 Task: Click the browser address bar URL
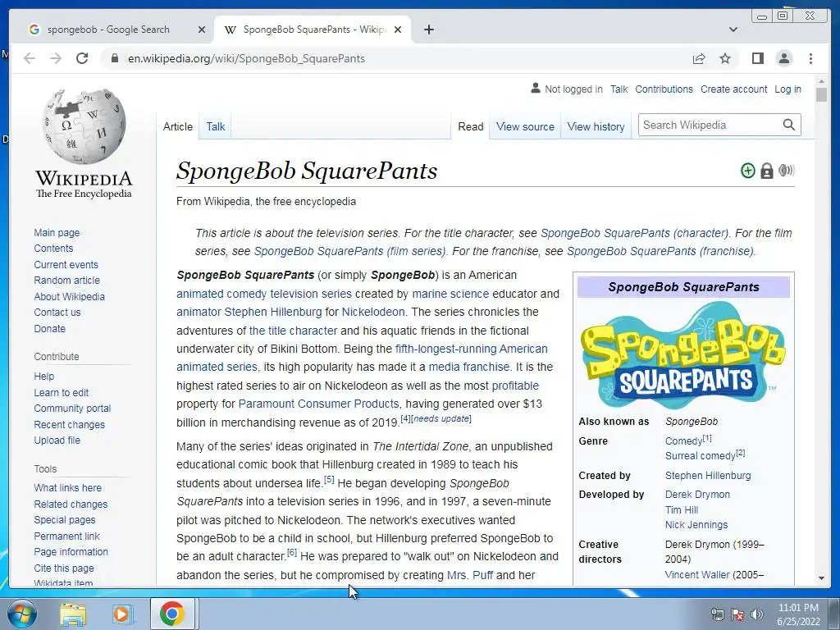point(246,58)
